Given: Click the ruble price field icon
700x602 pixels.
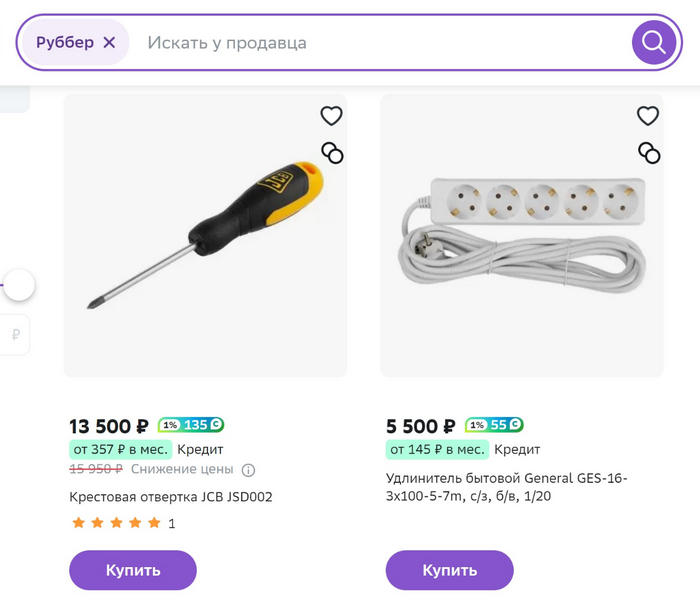Looking at the screenshot, I should click(16, 335).
